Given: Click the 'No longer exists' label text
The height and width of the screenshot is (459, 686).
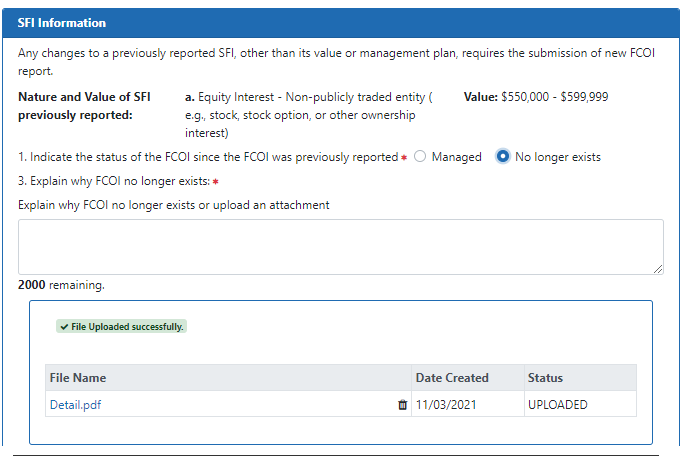Looking at the screenshot, I should [557, 157].
